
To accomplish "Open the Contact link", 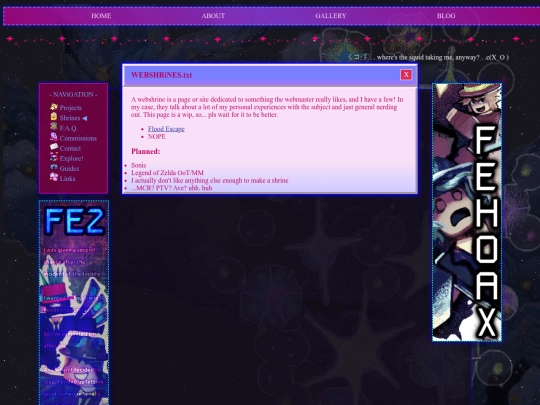I will pos(70,148).
